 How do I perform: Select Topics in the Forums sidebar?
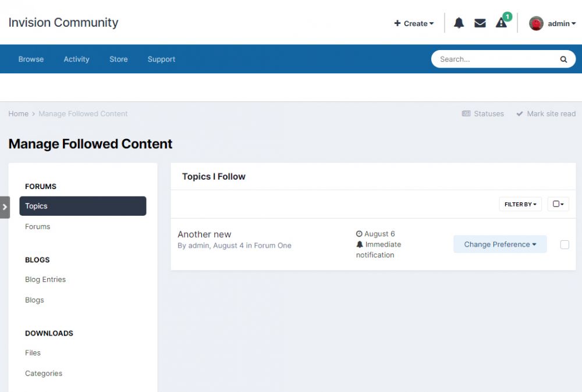pos(83,206)
